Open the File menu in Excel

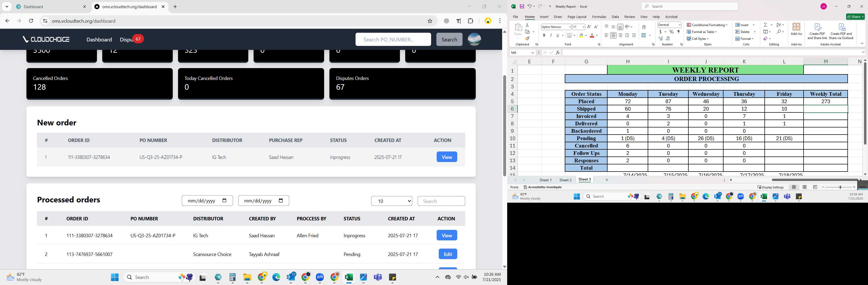(515, 17)
